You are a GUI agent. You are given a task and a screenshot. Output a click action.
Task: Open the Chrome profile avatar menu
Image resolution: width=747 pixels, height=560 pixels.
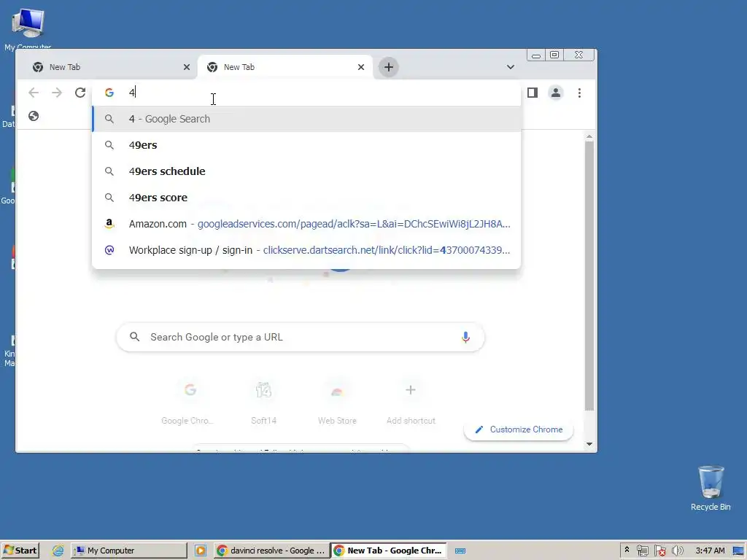tap(555, 93)
